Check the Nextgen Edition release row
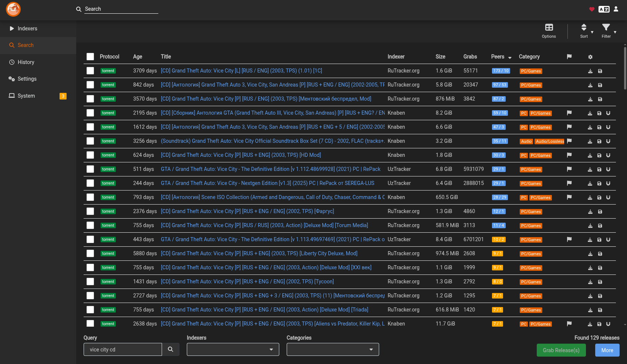 [90, 183]
